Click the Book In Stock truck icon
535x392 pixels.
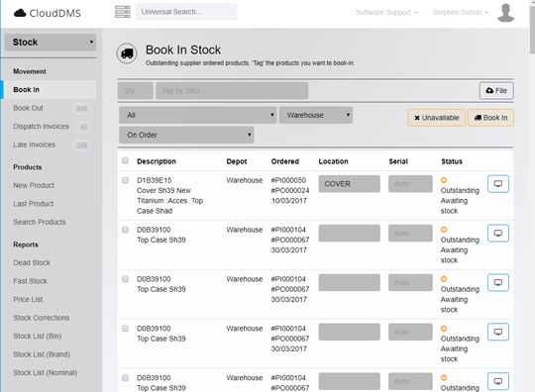[127, 53]
